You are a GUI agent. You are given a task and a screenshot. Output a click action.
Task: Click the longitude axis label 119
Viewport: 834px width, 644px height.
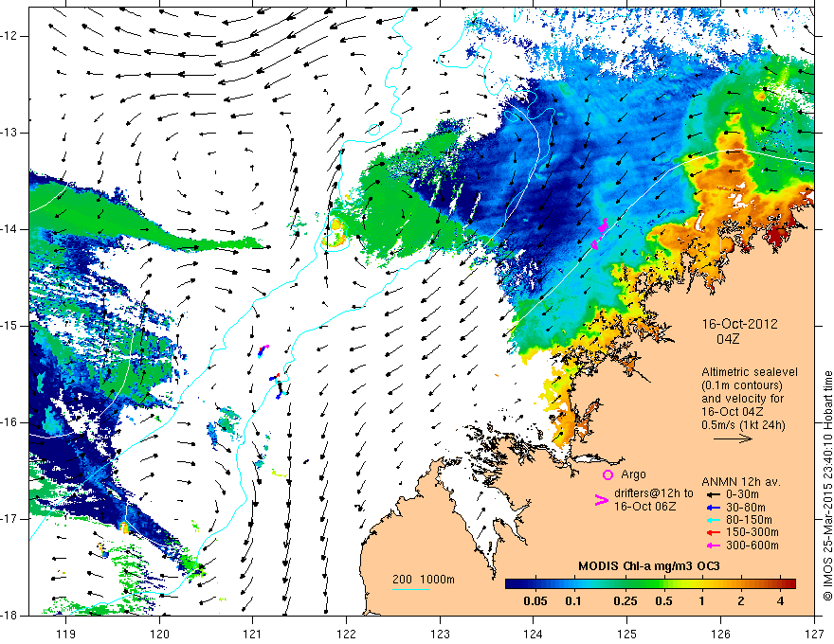tap(66, 634)
